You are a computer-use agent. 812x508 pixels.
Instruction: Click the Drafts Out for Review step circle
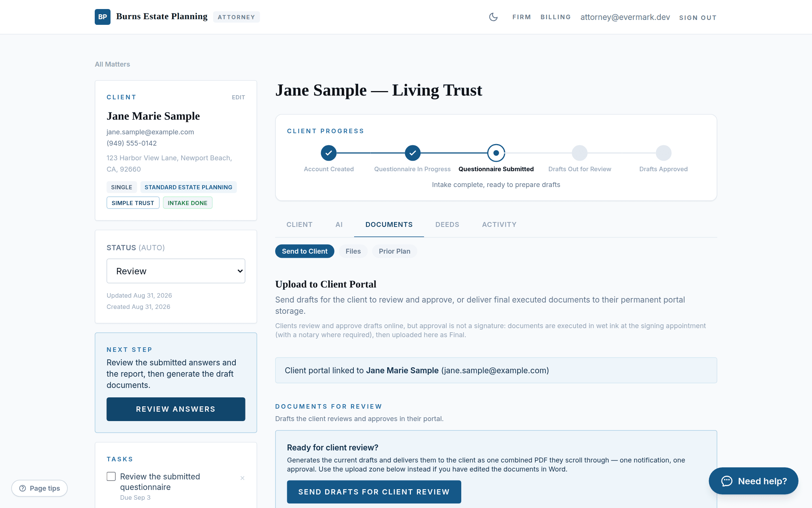580,153
